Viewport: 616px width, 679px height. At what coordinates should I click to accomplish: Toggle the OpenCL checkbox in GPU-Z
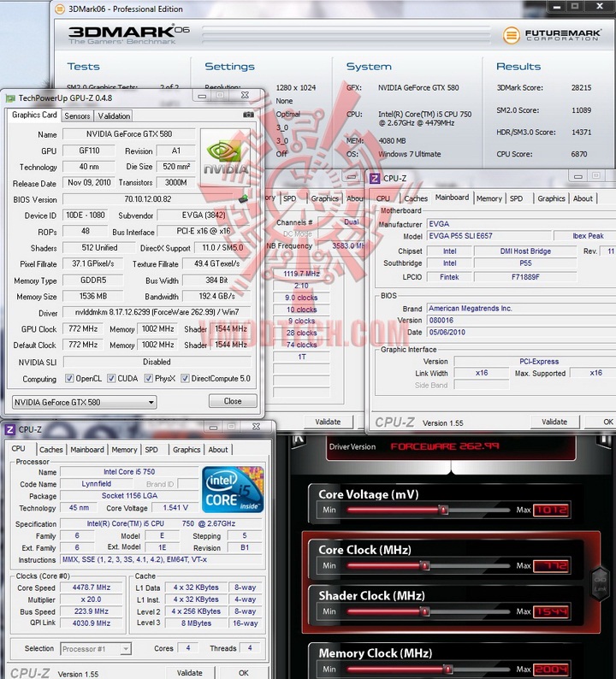click(69, 379)
